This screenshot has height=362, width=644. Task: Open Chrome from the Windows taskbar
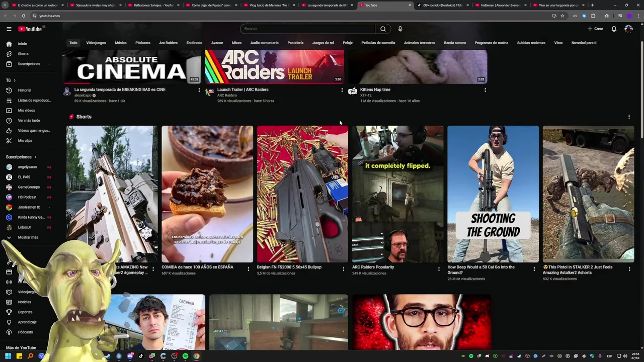tap(196, 356)
